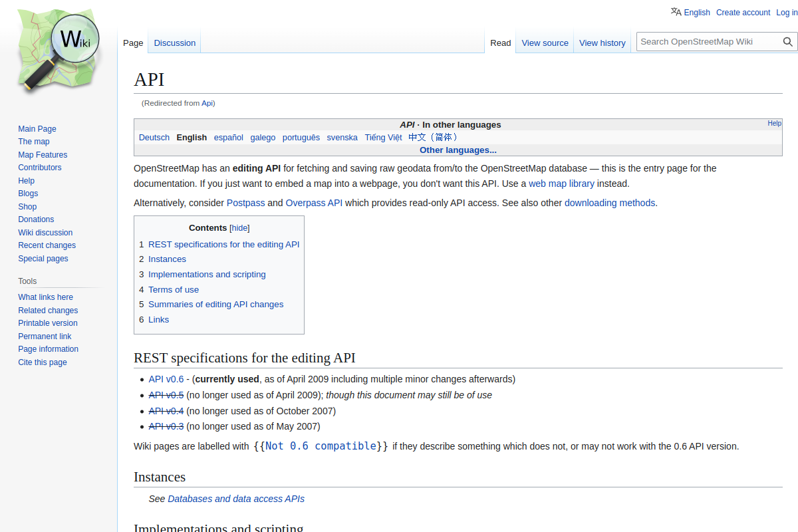The width and height of the screenshot is (798, 532).
Task: Jump to Summaries of editing API changes
Action: (216, 305)
